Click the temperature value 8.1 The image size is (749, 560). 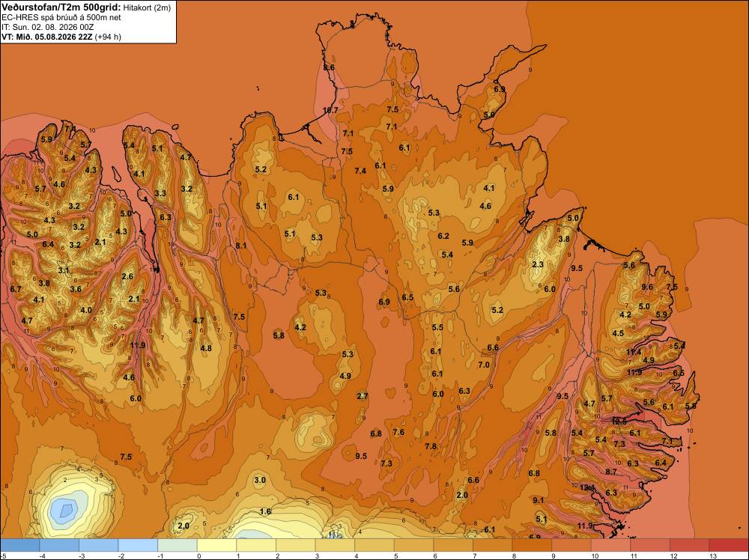point(240,246)
